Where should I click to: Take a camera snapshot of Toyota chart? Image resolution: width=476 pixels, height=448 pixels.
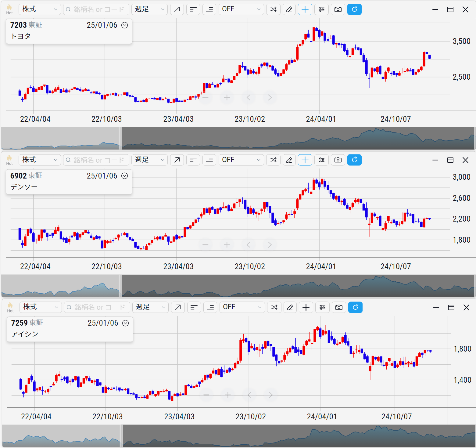[x=338, y=9]
